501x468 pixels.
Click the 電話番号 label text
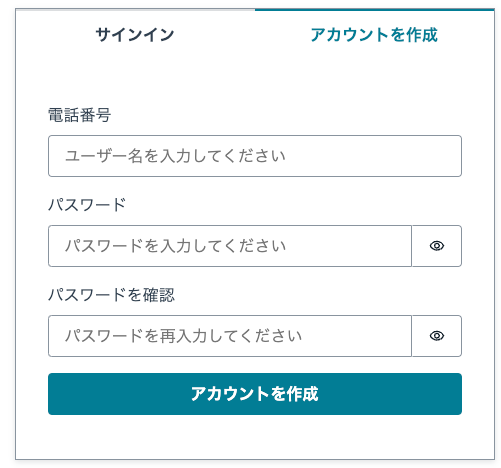[79, 115]
